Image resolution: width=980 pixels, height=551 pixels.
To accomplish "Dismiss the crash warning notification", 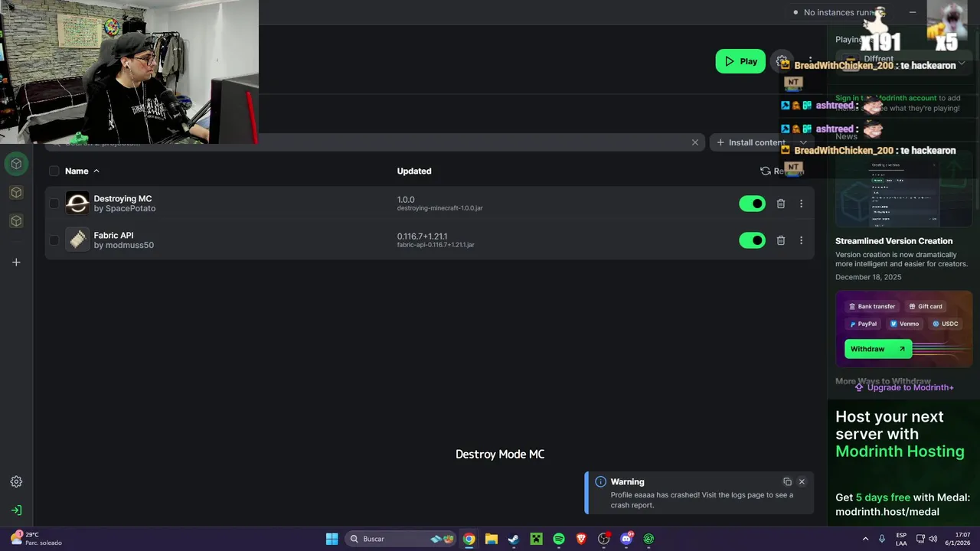I will (802, 481).
